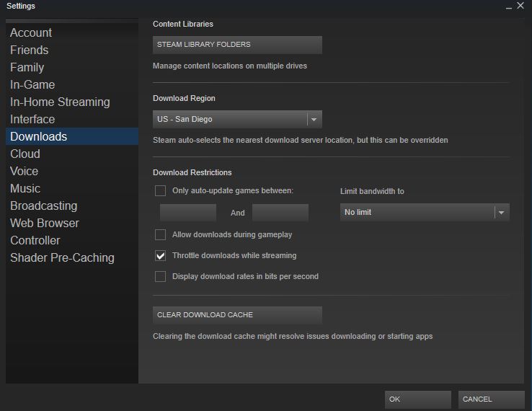
Task: Select Music in the sidebar
Action: coord(72,189)
